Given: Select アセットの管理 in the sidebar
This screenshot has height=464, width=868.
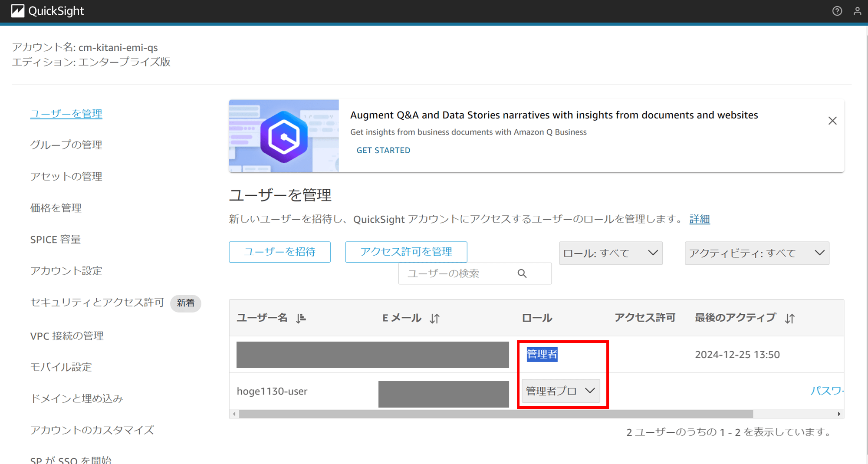Looking at the screenshot, I should [66, 177].
